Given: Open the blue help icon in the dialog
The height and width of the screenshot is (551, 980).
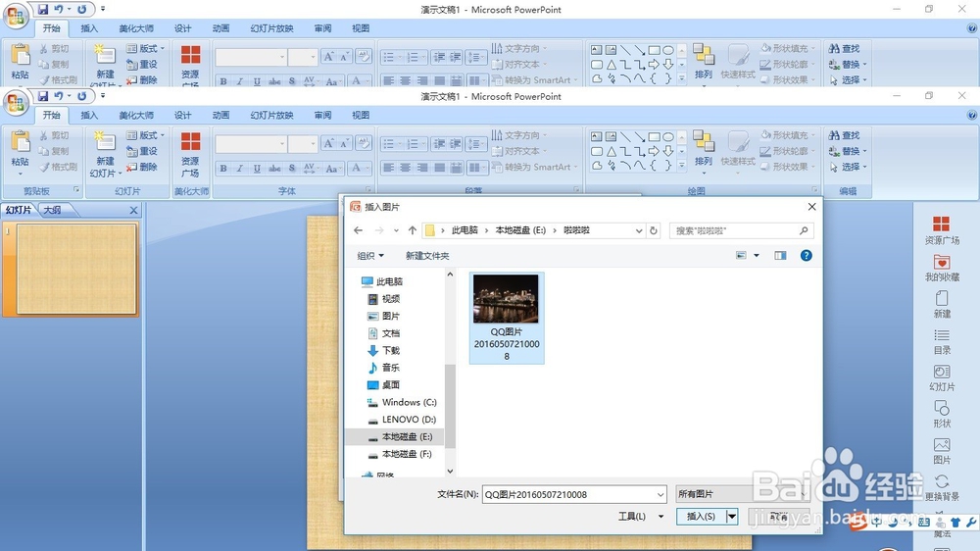Looking at the screenshot, I should 807,255.
